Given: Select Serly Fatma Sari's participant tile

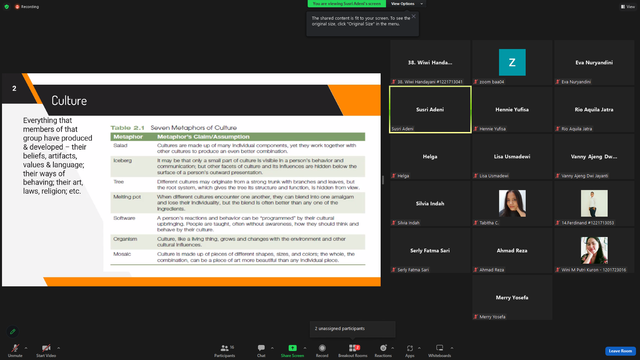Looking at the screenshot, I should 430,250.
